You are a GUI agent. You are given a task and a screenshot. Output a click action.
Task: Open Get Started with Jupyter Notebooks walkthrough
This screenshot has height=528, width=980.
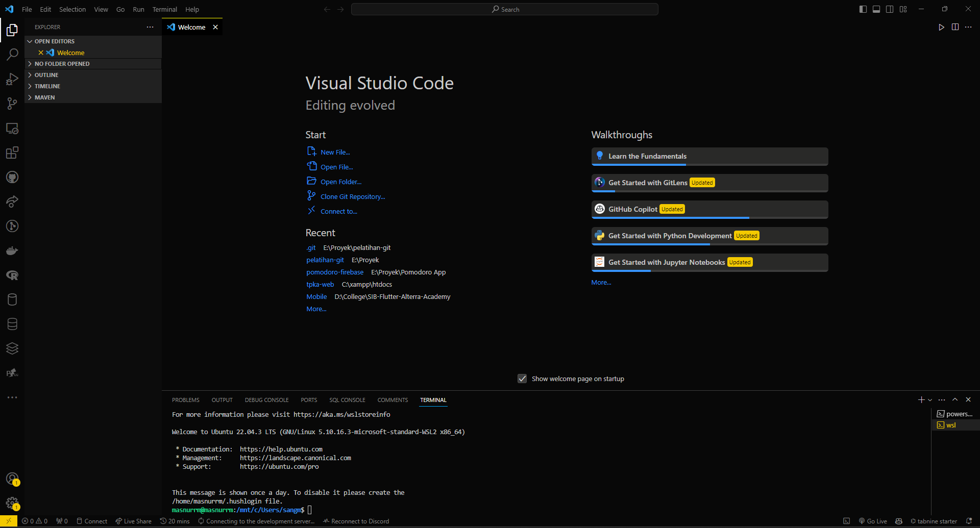709,262
